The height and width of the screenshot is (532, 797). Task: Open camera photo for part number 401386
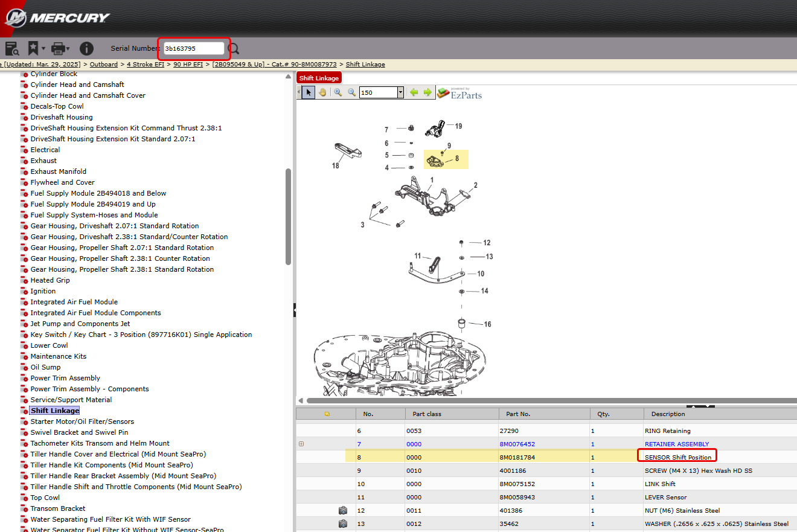(x=343, y=510)
